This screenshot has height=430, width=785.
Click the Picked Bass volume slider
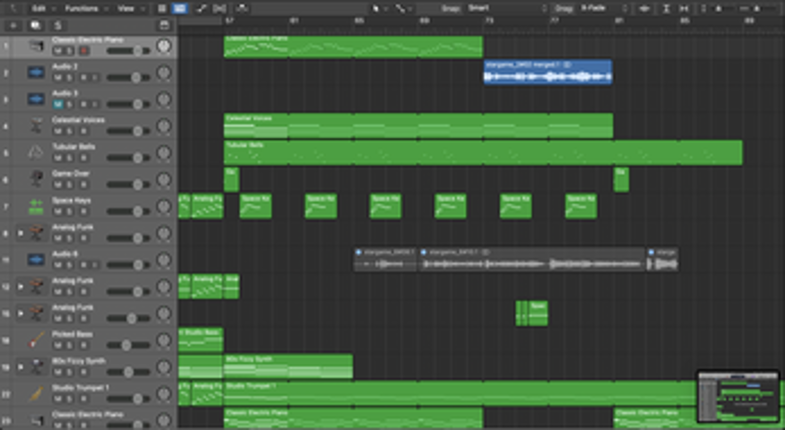(128, 345)
